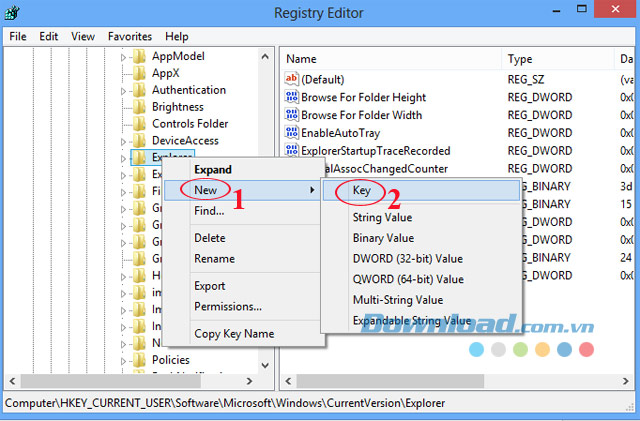Click the DeviceAccess folder icon
Image resolution: width=640 pixels, height=421 pixels.
(x=140, y=141)
